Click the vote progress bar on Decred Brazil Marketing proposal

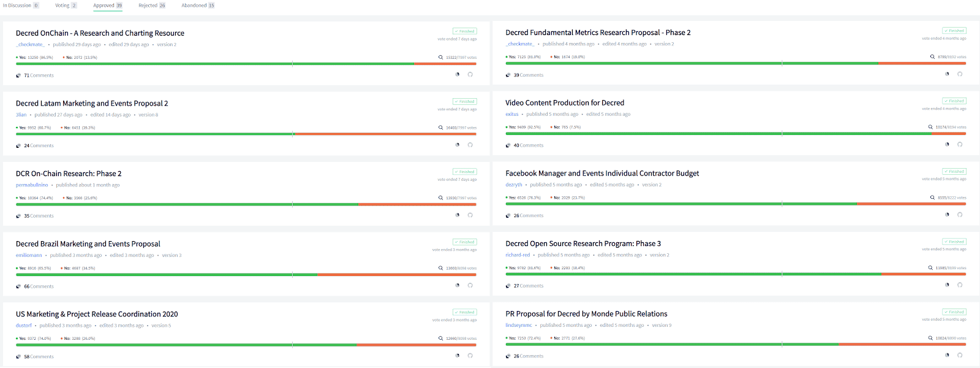(x=246, y=275)
